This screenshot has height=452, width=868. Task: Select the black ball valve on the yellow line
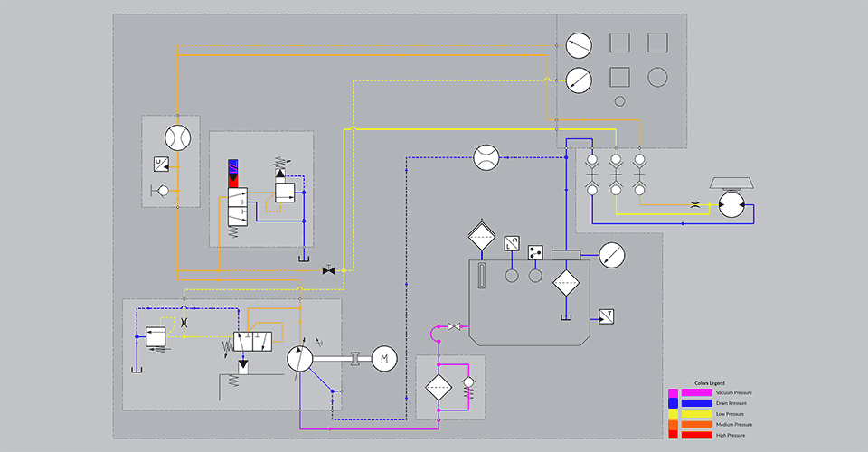[329, 269]
